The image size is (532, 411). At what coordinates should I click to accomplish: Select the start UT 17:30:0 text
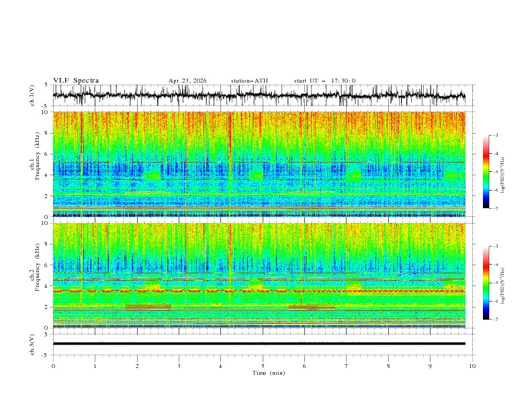324,81
